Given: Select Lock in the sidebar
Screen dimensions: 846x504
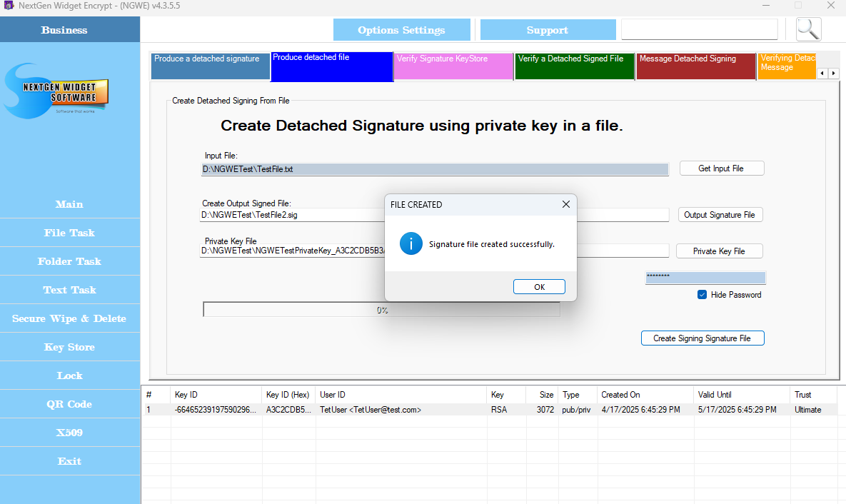Looking at the screenshot, I should (x=69, y=376).
